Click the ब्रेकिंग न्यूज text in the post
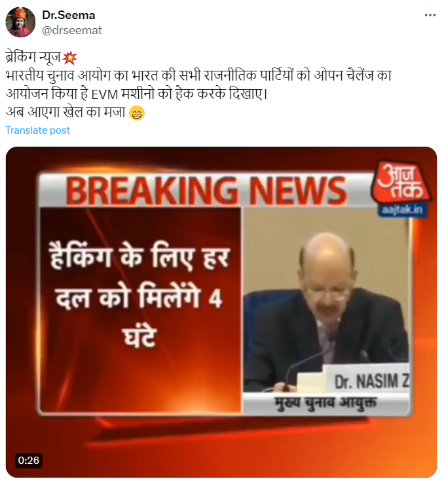Screen dimensions: 448x494 coord(33,58)
